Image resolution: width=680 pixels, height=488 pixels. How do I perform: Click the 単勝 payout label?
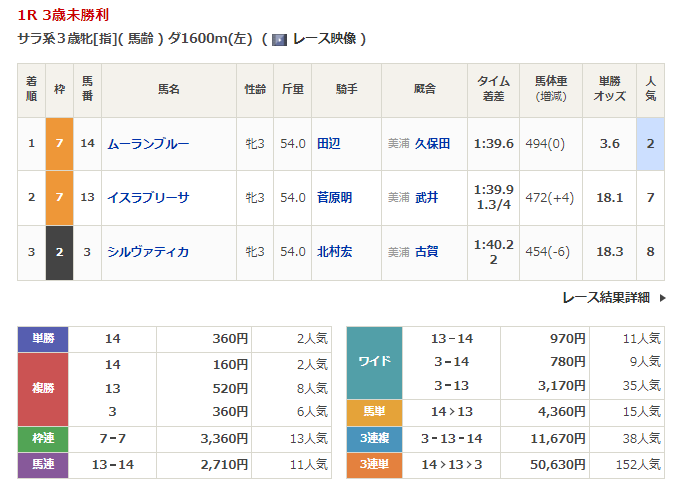click(x=42, y=339)
